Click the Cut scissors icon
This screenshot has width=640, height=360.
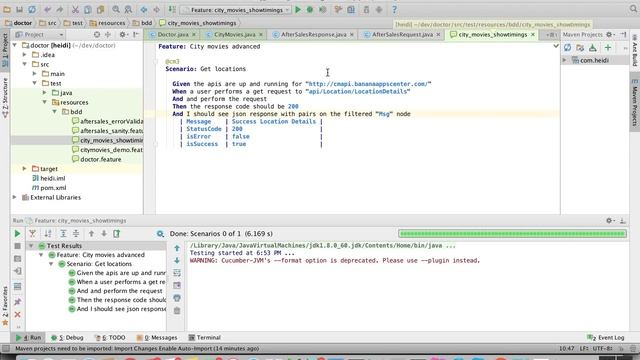(75, 9)
